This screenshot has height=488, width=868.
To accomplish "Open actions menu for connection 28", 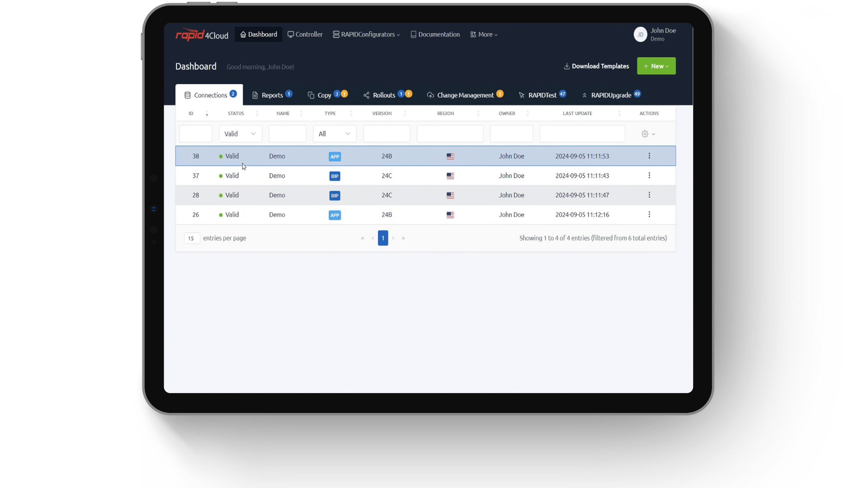I will 649,195.
